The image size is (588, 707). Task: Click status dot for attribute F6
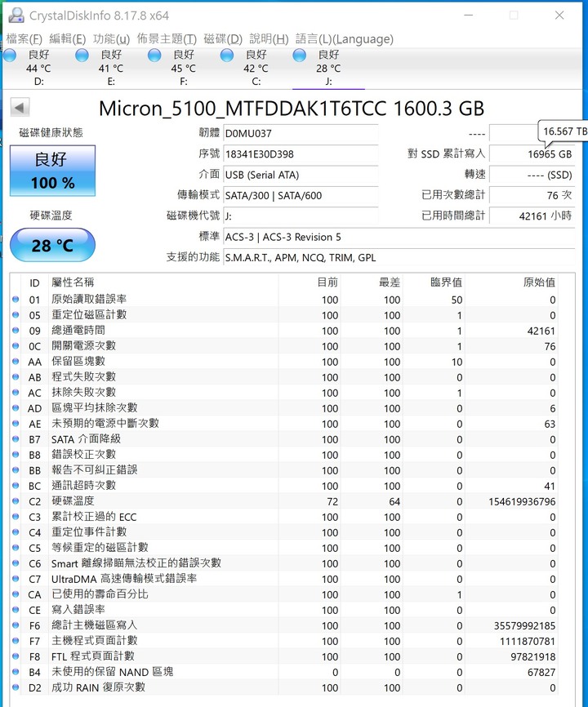(x=16, y=625)
